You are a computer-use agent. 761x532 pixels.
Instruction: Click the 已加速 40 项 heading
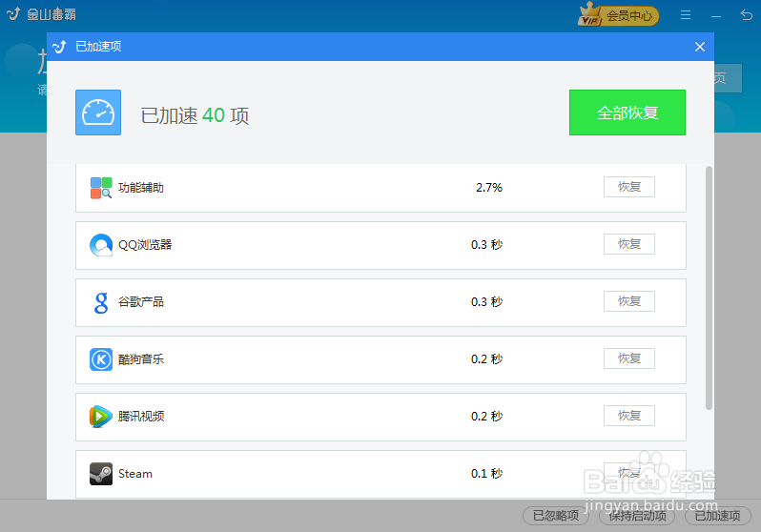[x=195, y=115]
